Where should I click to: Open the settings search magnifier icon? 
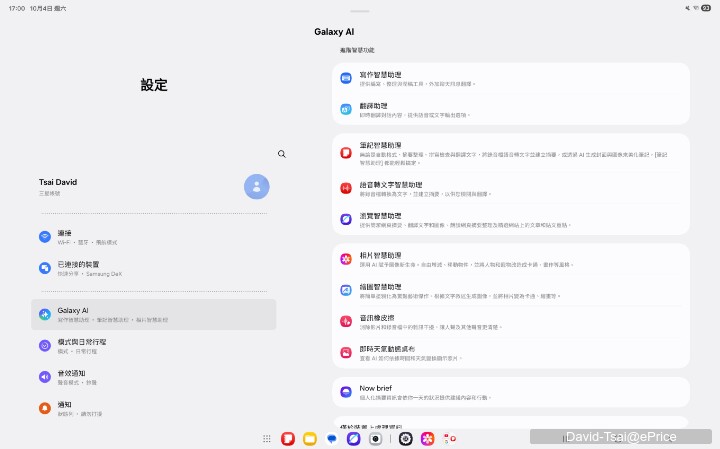282,154
